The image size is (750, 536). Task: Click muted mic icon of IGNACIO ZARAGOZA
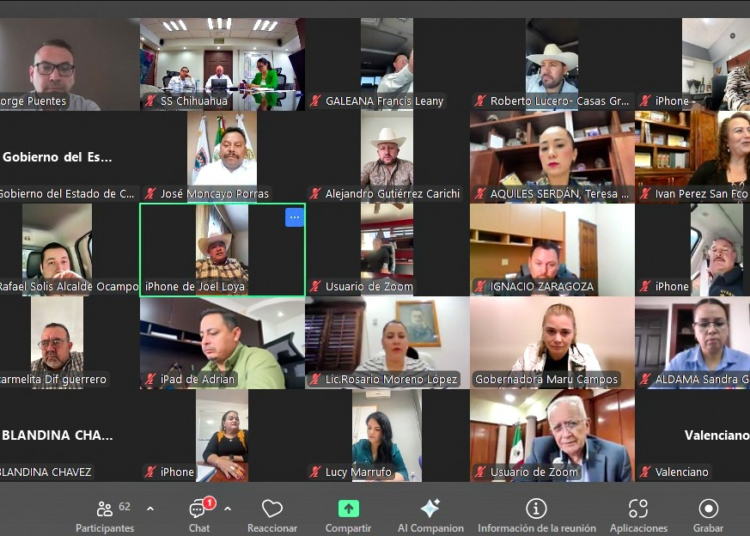pos(480,286)
